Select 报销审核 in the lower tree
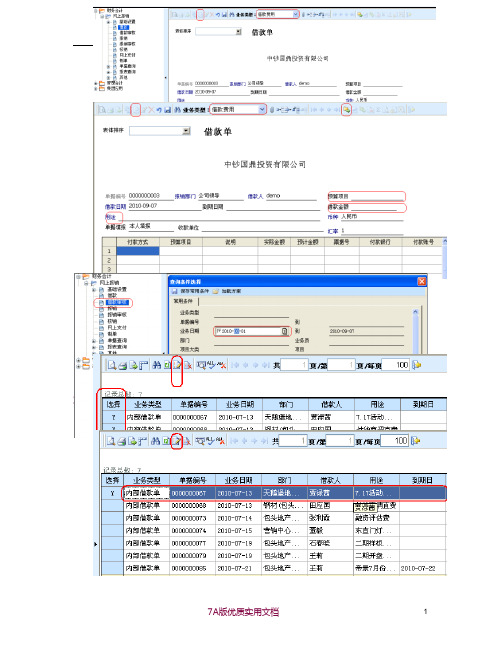This screenshot has height=649, width=502. pyautogui.click(x=117, y=315)
